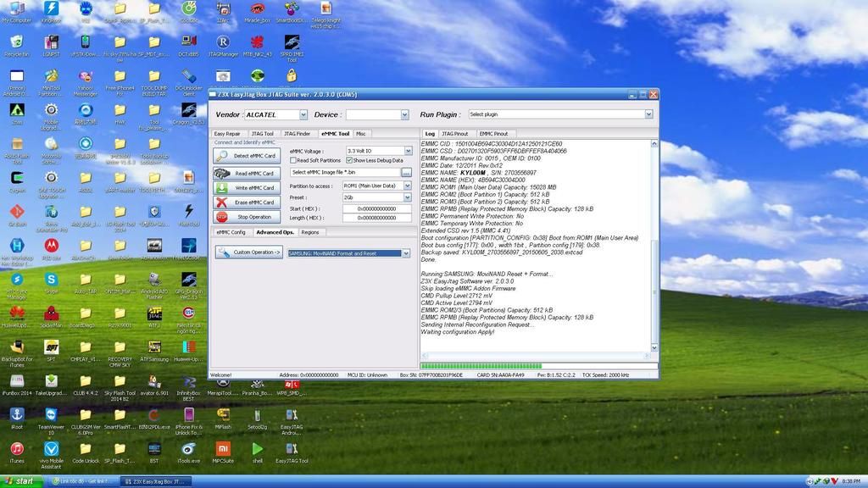
Task: Click the log panel scroll down arrow
Action: point(654,347)
